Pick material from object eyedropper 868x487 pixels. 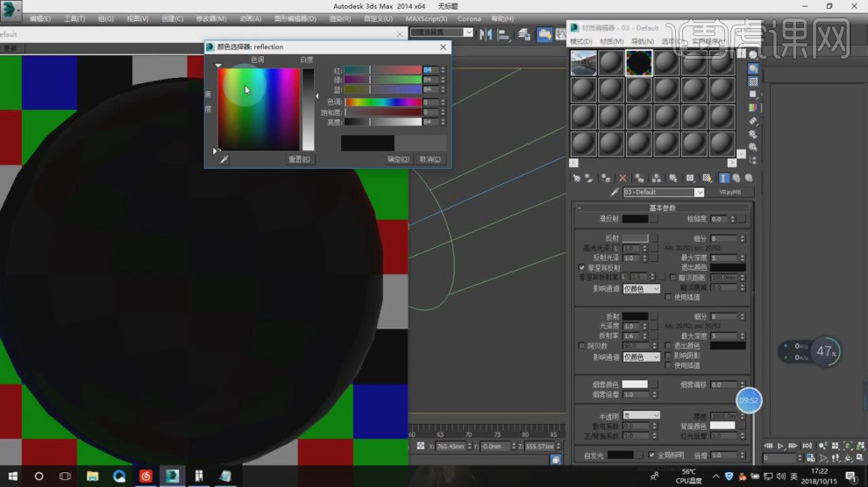614,193
